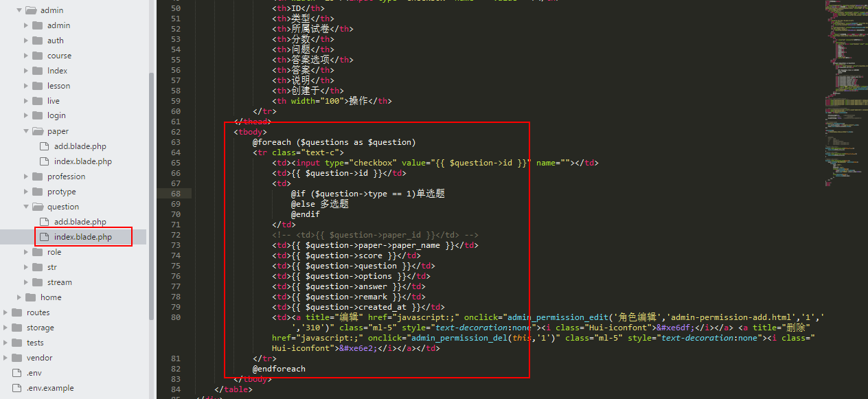Open add.blade.php under the question folder
This screenshot has height=399, width=868.
80,222
